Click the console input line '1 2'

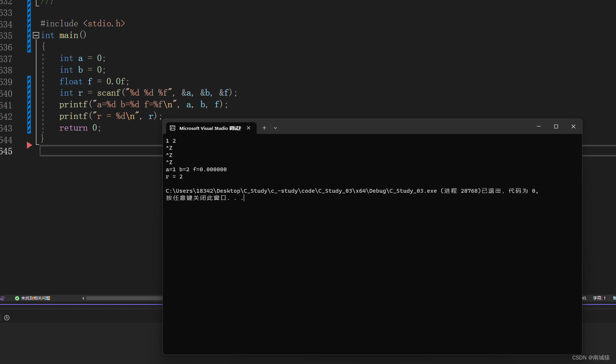171,141
